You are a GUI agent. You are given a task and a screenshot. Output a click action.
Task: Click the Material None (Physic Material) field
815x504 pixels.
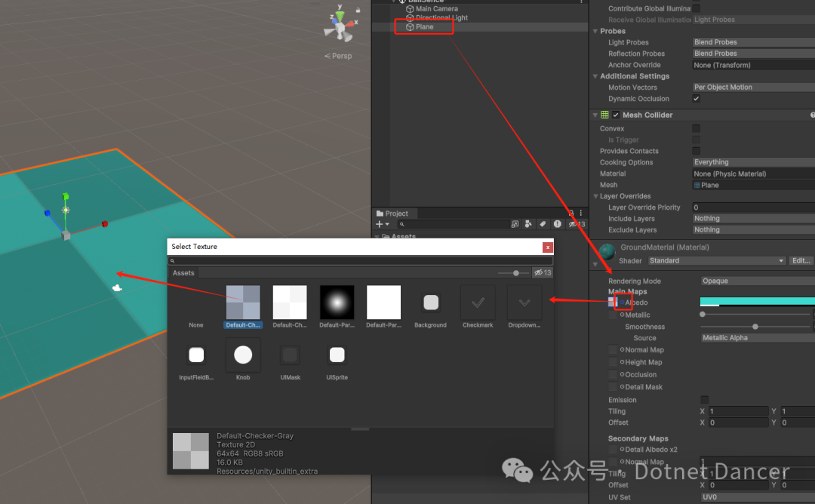click(x=754, y=174)
